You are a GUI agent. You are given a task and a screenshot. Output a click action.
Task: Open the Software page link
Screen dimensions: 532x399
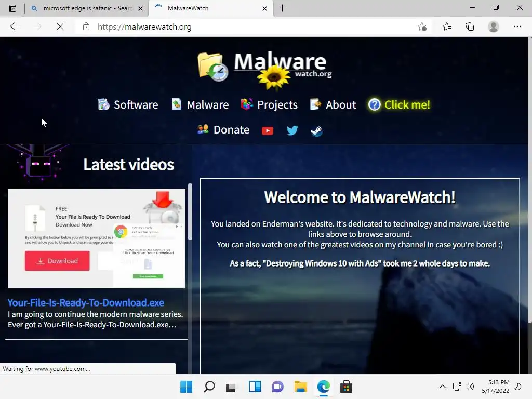coord(136,104)
